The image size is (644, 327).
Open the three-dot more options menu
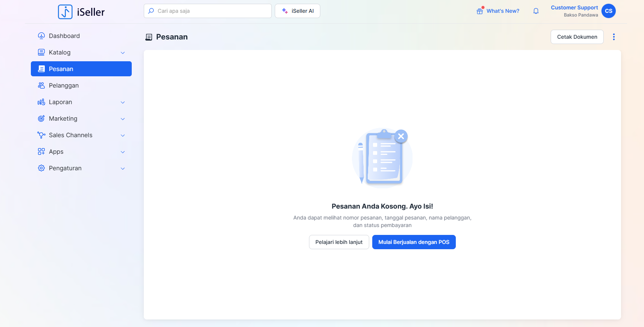614,37
